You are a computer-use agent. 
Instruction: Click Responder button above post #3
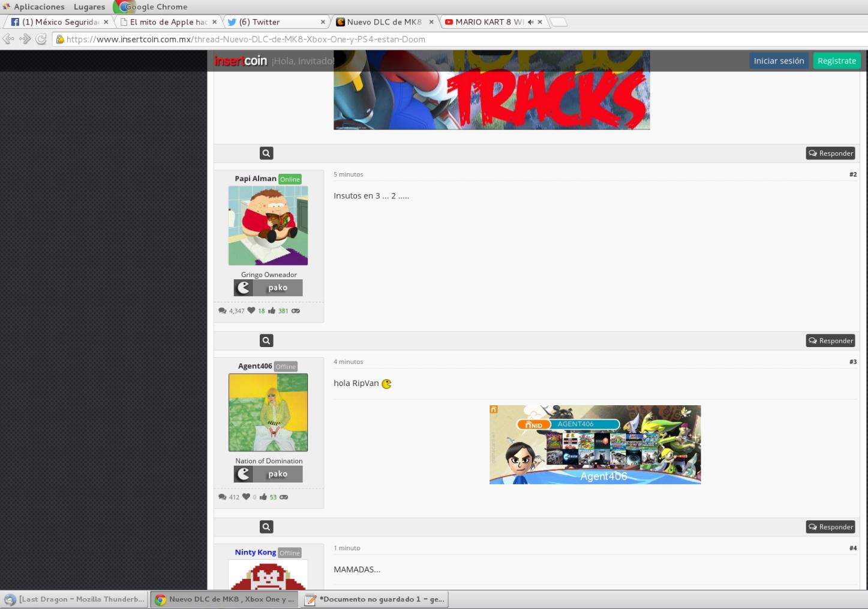[830, 340]
